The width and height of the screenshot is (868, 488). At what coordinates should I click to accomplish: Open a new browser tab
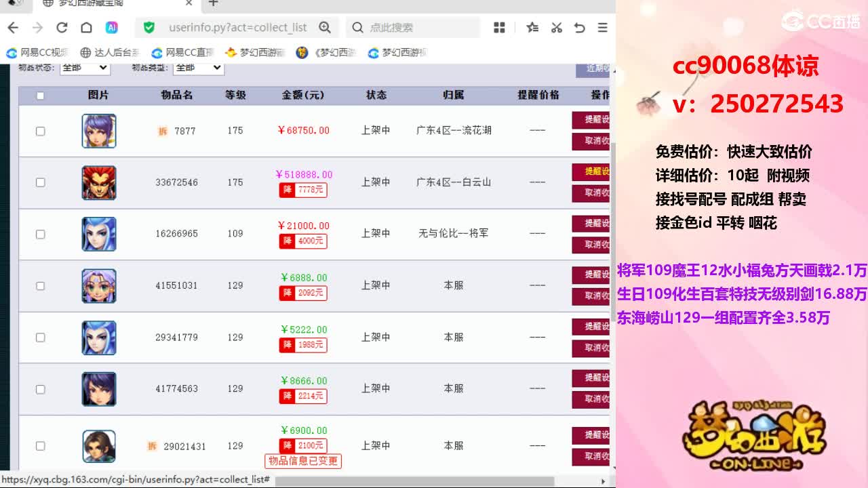pyautogui.click(x=213, y=3)
